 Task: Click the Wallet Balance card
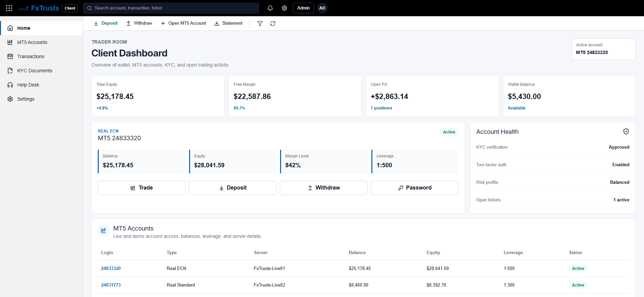tap(569, 96)
